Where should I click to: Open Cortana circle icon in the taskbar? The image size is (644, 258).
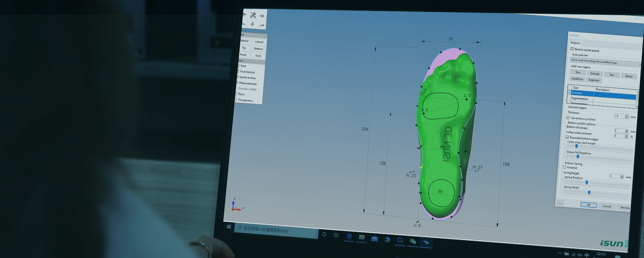(x=324, y=234)
